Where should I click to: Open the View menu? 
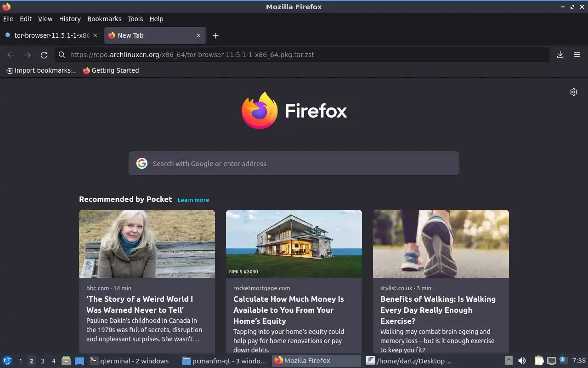pos(45,19)
